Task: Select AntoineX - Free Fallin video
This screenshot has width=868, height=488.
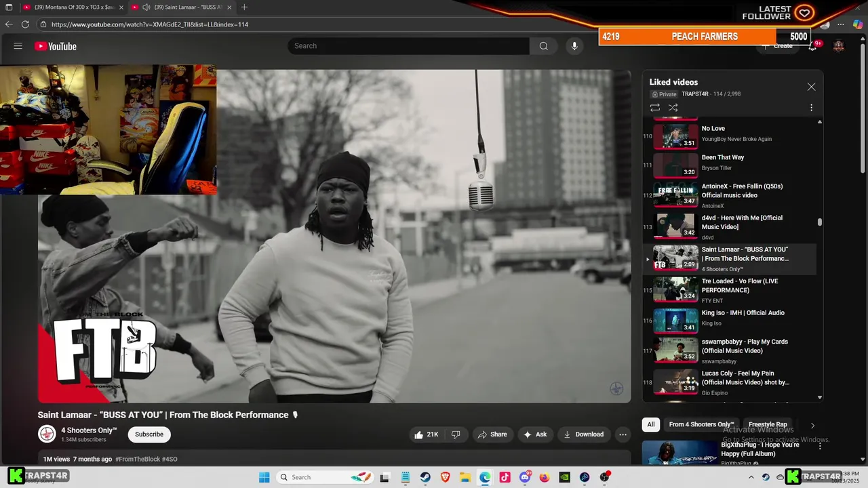Action: tap(729, 195)
